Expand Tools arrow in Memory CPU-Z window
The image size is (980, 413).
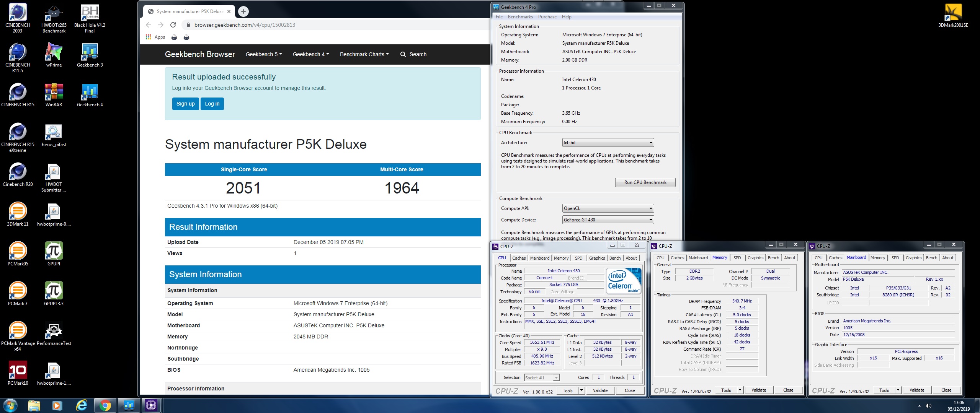tap(740, 390)
